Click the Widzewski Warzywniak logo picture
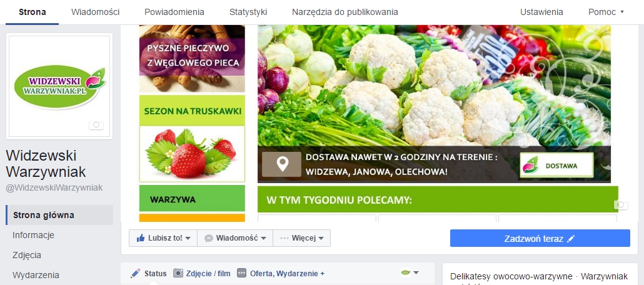Viewport: 644px width, 285px height. (59, 86)
